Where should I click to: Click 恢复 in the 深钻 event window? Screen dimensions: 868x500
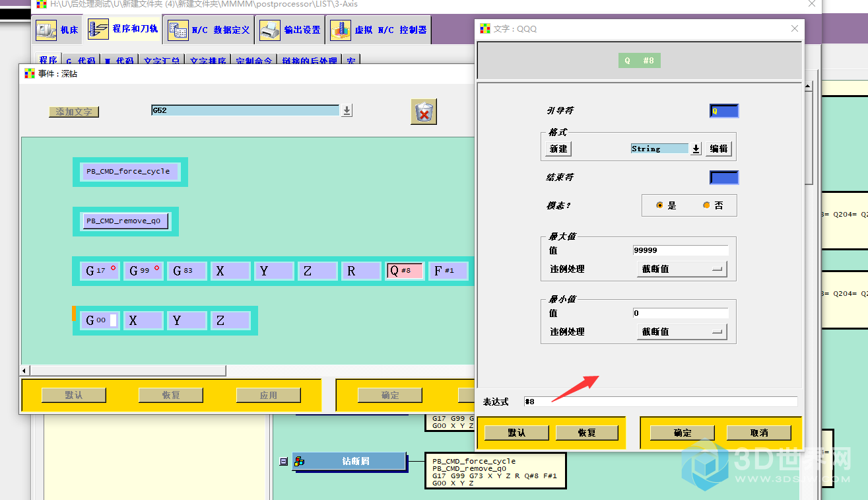pos(171,395)
